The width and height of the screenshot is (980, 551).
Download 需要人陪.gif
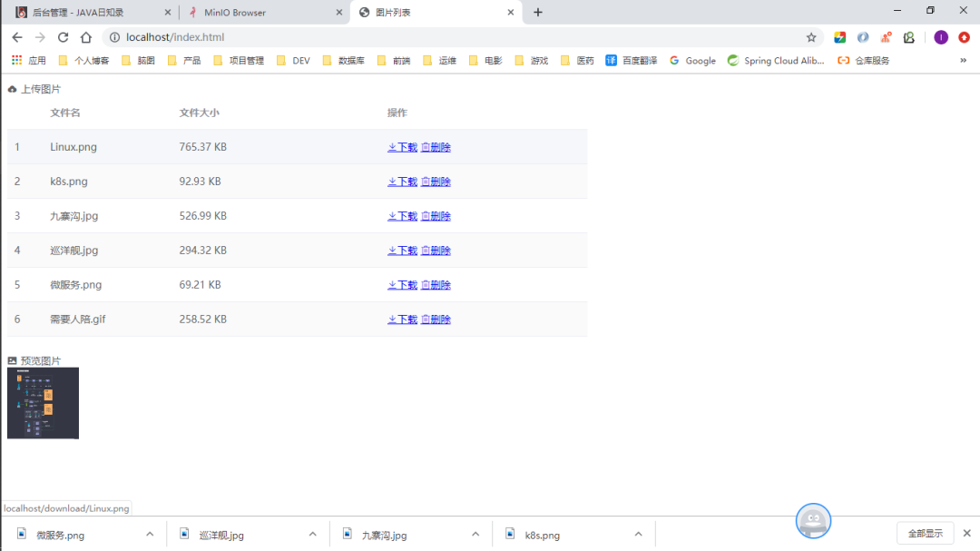click(403, 319)
